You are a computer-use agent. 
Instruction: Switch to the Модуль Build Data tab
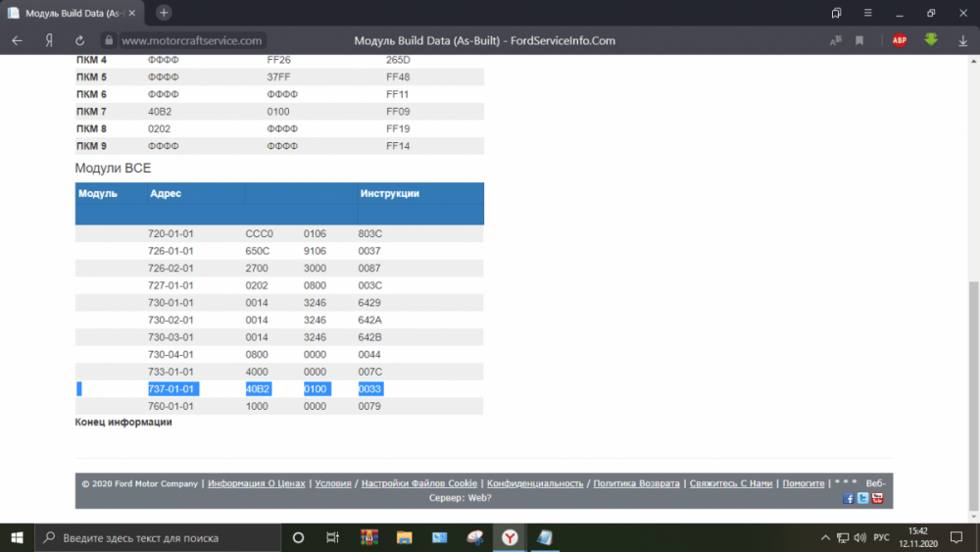(73, 13)
